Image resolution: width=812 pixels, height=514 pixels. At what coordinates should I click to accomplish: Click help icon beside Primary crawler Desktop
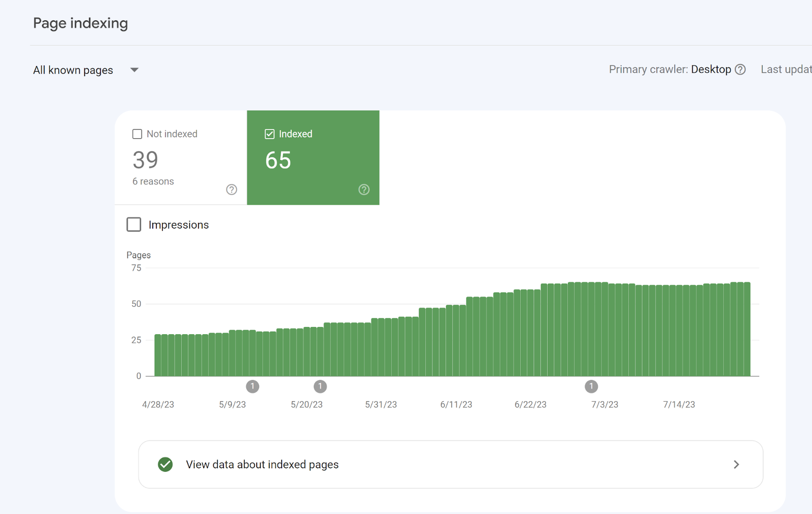[x=740, y=70]
